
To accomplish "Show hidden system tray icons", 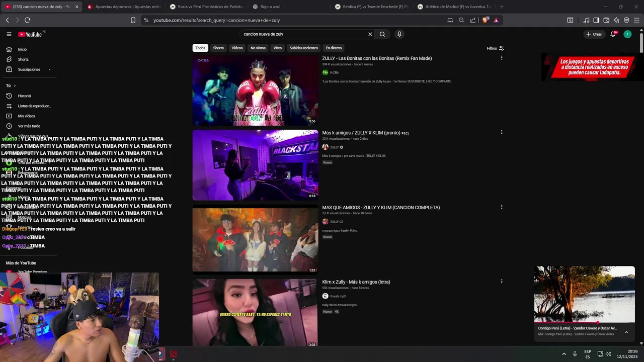I will click(x=564, y=354).
